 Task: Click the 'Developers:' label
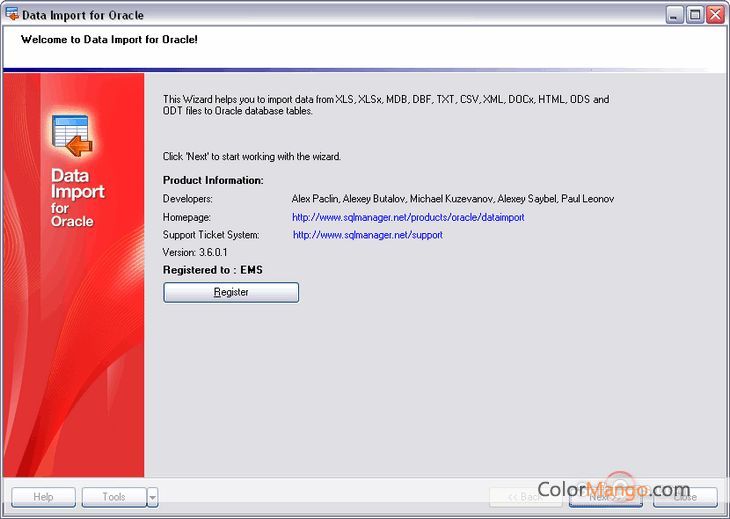click(x=188, y=199)
